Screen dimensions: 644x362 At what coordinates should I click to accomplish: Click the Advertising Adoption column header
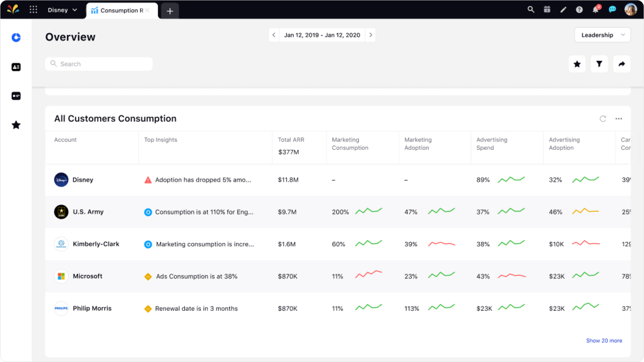(x=564, y=144)
